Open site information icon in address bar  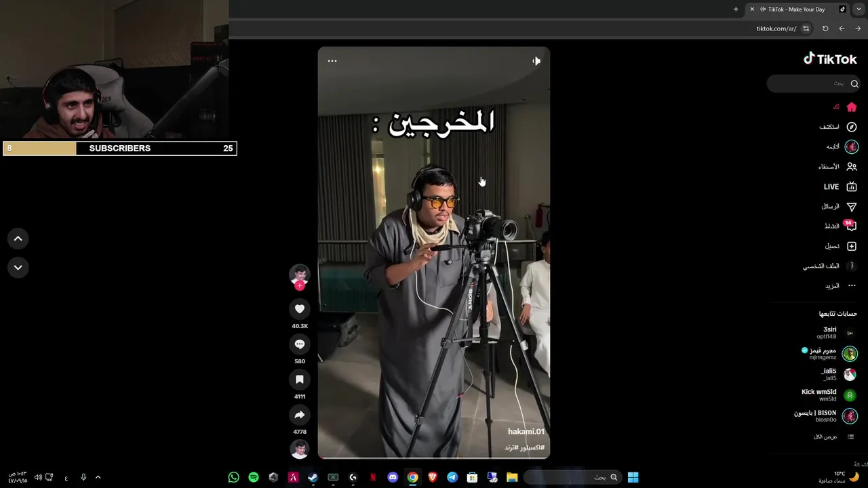[806, 28]
